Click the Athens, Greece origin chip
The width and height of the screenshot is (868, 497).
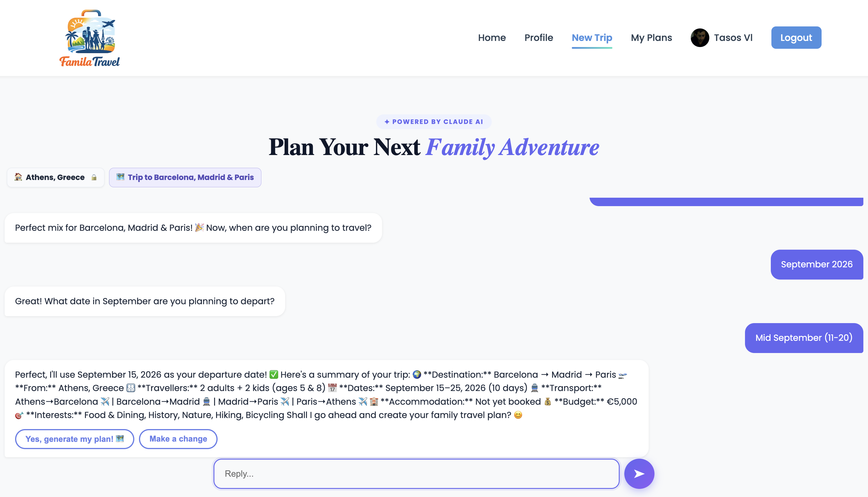point(56,177)
